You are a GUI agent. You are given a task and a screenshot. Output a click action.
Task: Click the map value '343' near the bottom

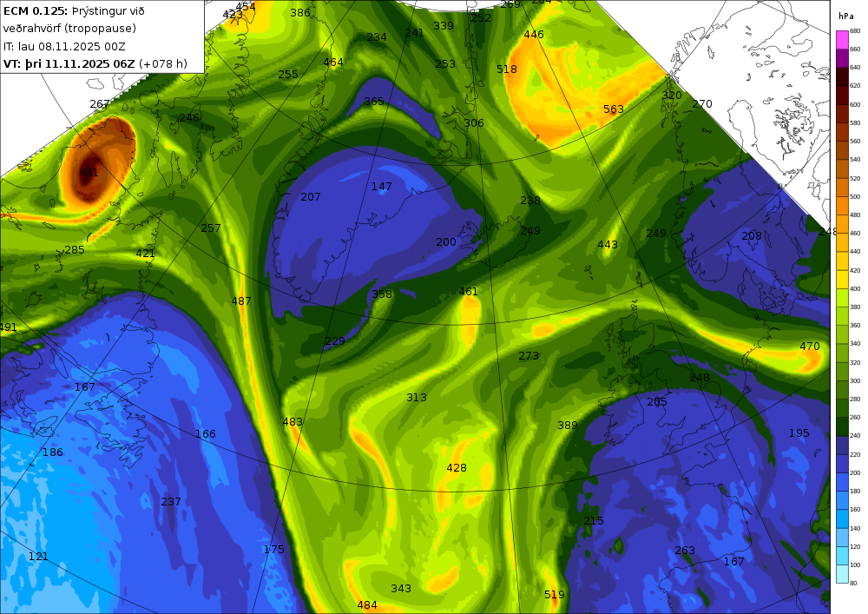tap(401, 589)
